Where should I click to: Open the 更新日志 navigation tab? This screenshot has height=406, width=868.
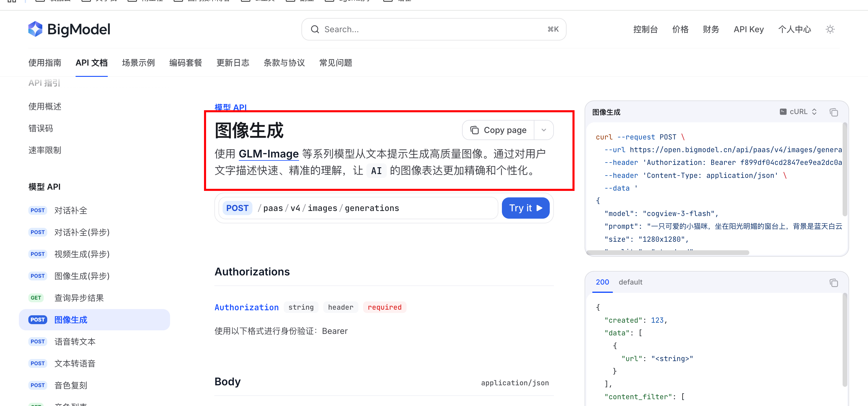point(233,63)
